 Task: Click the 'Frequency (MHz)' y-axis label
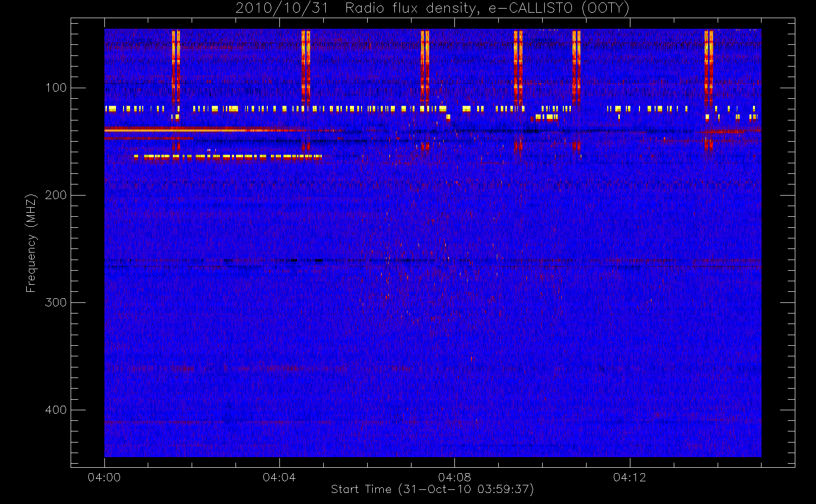31,243
